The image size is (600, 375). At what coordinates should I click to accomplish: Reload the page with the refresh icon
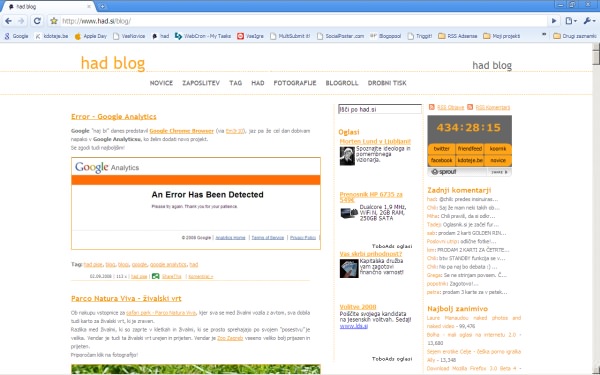[x=37, y=21]
